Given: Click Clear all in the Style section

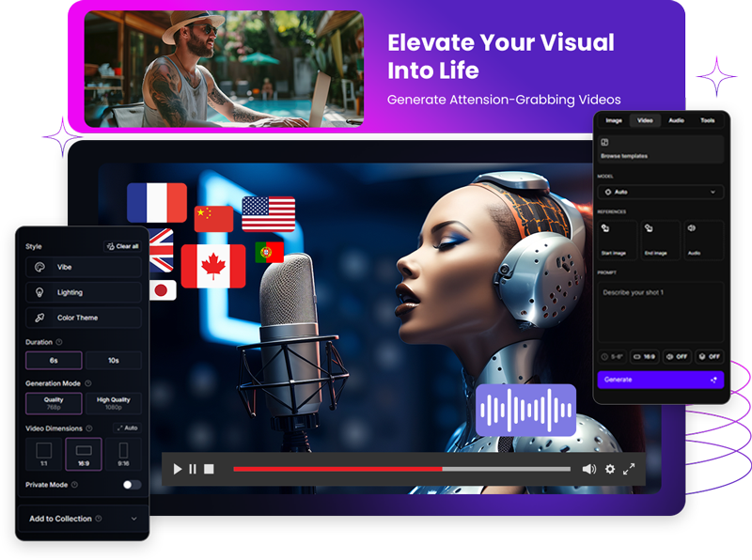Looking at the screenshot, I should [123, 246].
